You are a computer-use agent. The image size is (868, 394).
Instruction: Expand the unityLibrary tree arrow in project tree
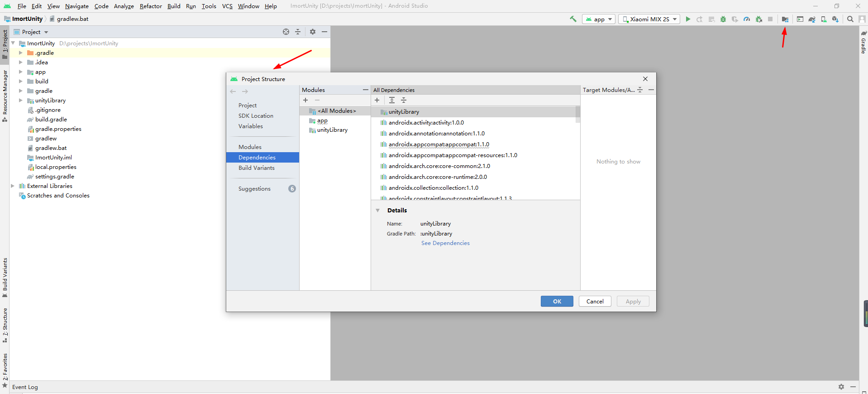click(20, 101)
